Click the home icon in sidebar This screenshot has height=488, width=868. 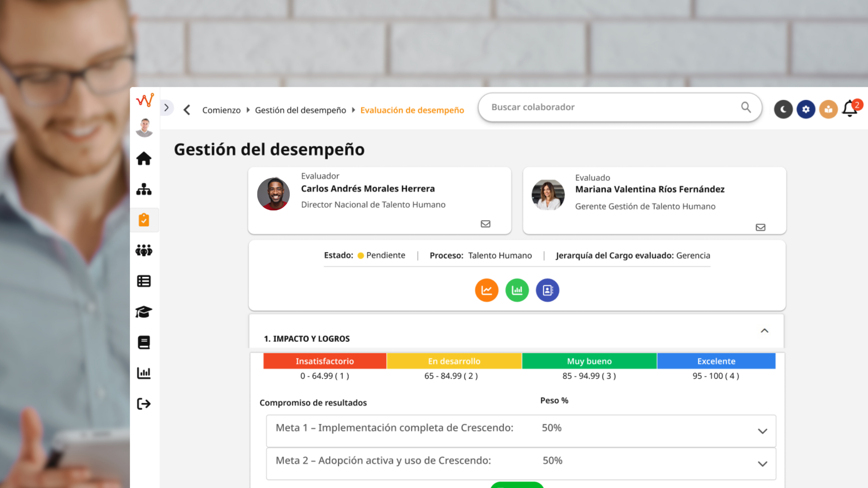click(144, 159)
